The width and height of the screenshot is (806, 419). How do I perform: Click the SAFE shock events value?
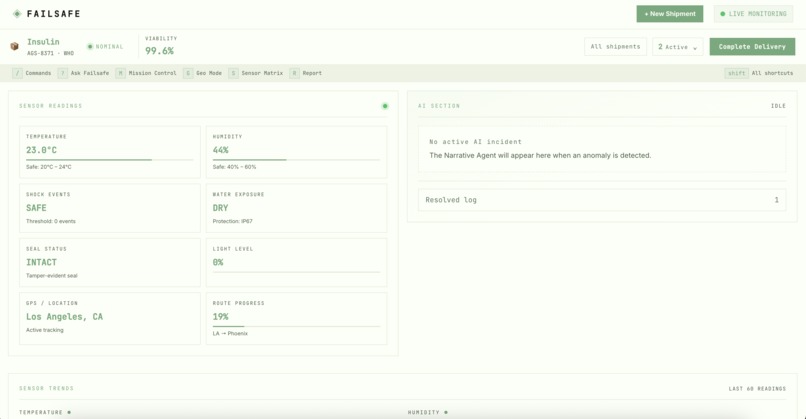pyautogui.click(x=36, y=208)
